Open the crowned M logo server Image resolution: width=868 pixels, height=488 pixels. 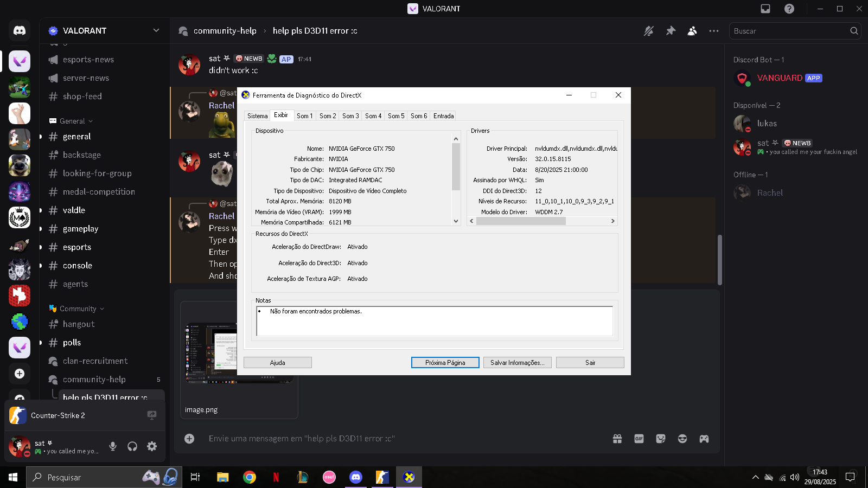click(x=20, y=217)
